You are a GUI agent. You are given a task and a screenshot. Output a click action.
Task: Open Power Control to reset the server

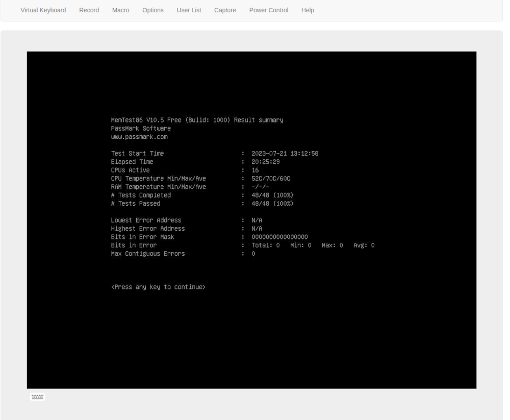click(268, 10)
